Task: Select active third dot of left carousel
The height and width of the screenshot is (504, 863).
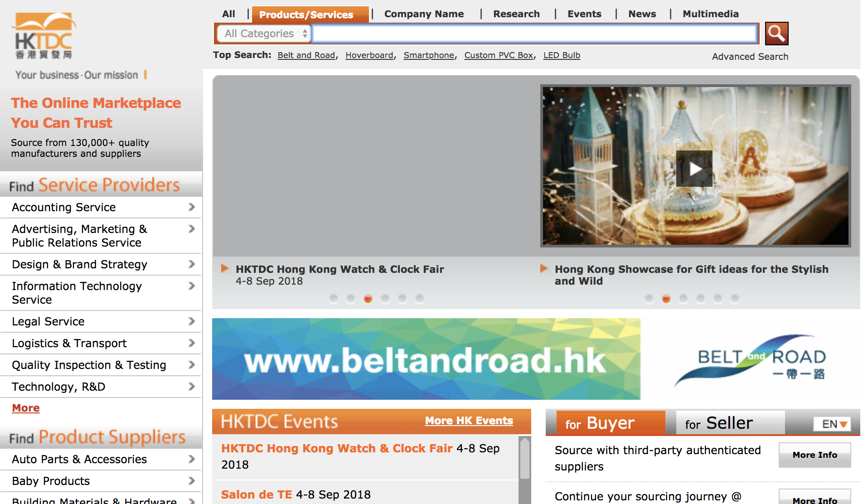Action: click(368, 299)
